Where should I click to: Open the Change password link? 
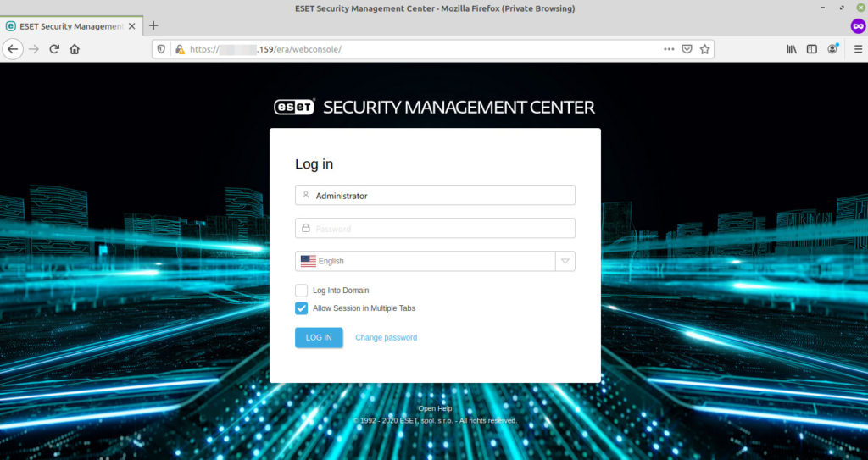[387, 338]
